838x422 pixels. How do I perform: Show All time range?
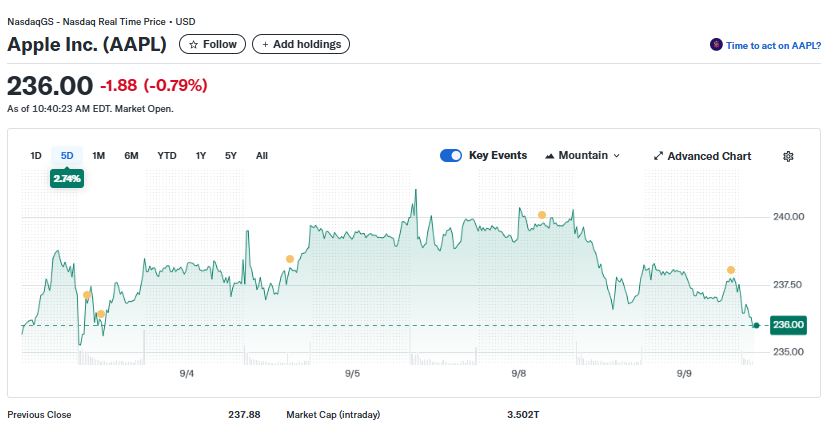[x=262, y=155]
